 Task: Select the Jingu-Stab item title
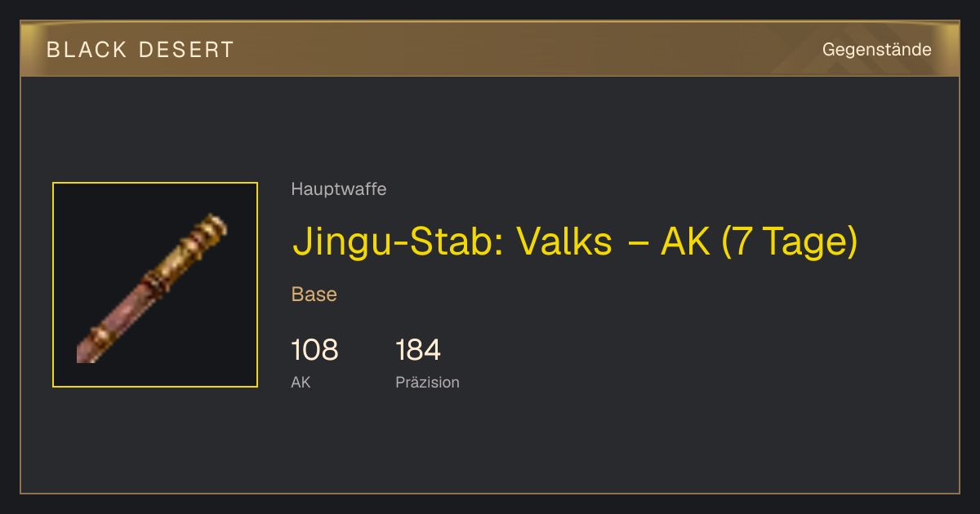click(575, 241)
